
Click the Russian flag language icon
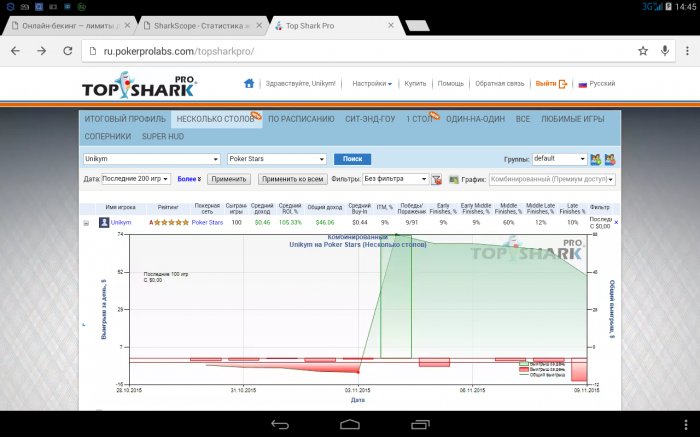click(583, 84)
